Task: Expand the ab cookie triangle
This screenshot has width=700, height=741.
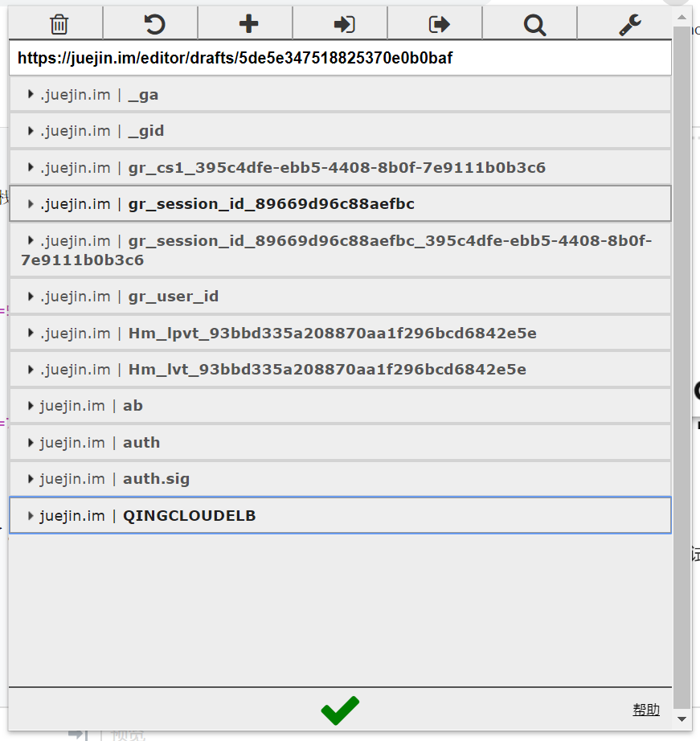Action: (31, 406)
